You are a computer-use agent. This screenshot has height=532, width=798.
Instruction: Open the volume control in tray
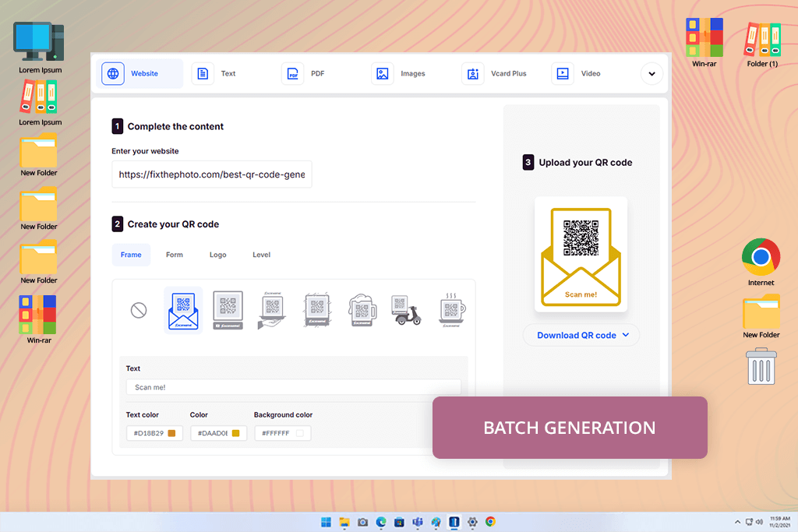pyautogui.click(x=759, y=523)
